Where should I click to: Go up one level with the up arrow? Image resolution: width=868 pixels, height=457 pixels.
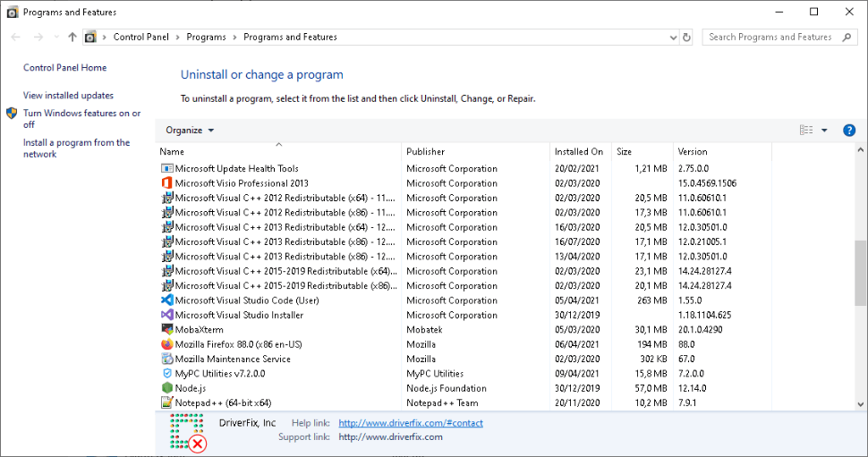coord(72,37)
